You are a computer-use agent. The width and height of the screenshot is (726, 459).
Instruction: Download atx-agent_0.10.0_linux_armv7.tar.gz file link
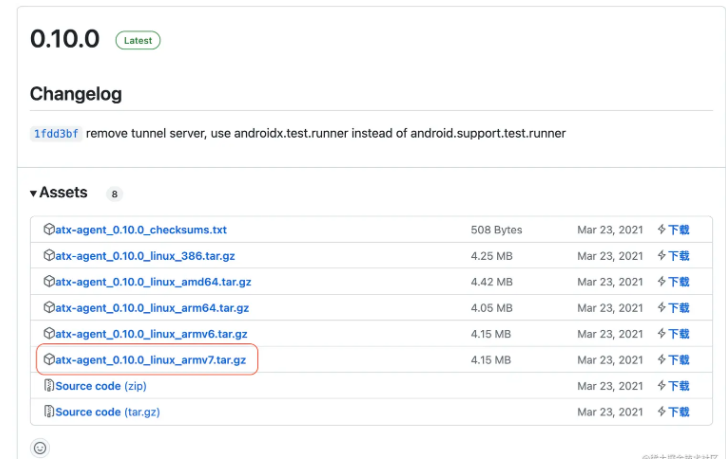point(150,359)
